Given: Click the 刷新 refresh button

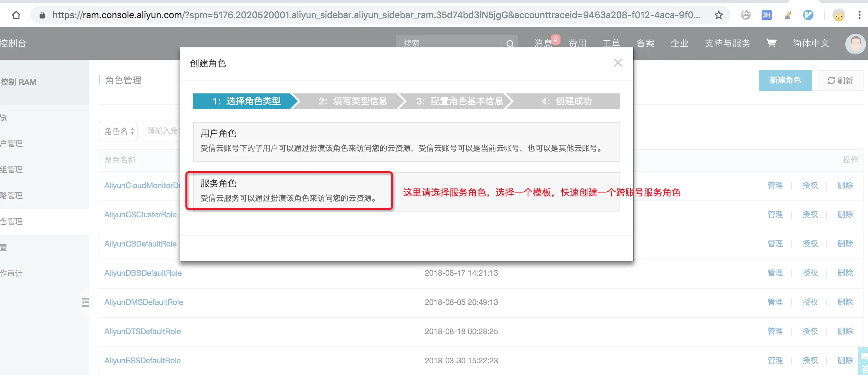Looking at the screenshot, I should coord(840,80).
